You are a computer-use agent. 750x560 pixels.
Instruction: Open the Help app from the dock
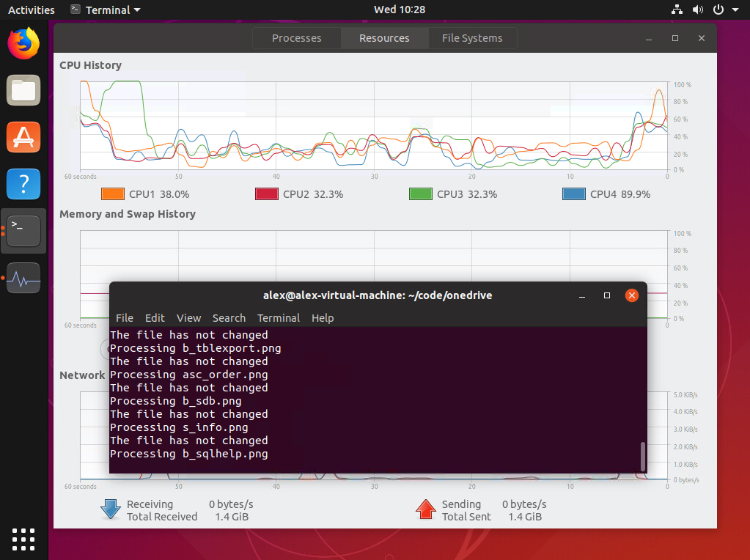point(23,184)
